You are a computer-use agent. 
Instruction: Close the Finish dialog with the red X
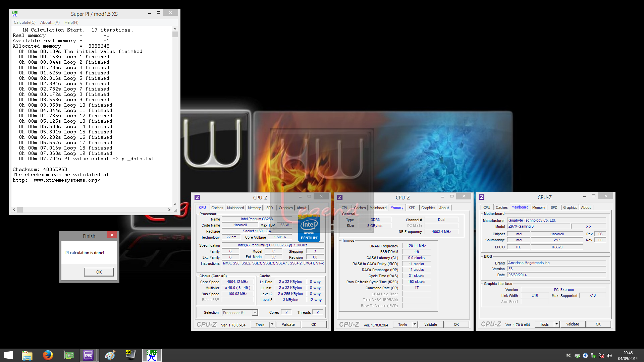(x=112, y=235)
